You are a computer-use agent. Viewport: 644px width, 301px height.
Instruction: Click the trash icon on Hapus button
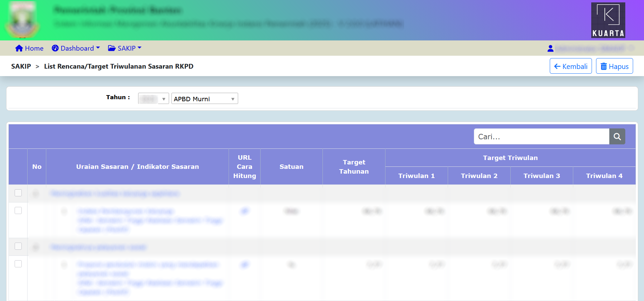coord(604,67)
